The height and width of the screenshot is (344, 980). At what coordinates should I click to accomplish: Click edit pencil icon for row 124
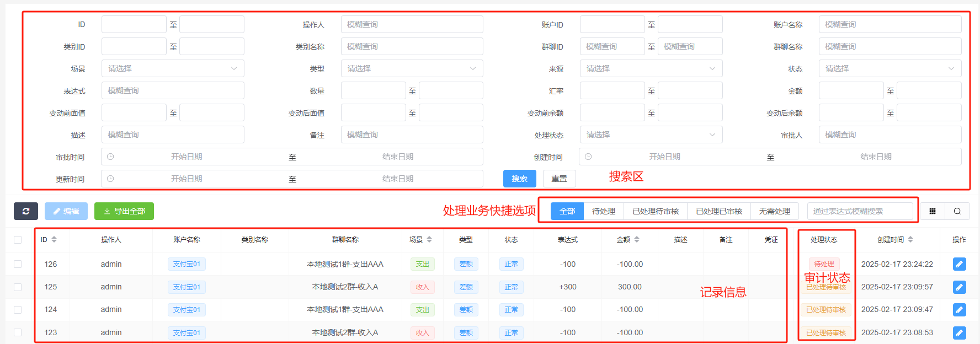960,310
